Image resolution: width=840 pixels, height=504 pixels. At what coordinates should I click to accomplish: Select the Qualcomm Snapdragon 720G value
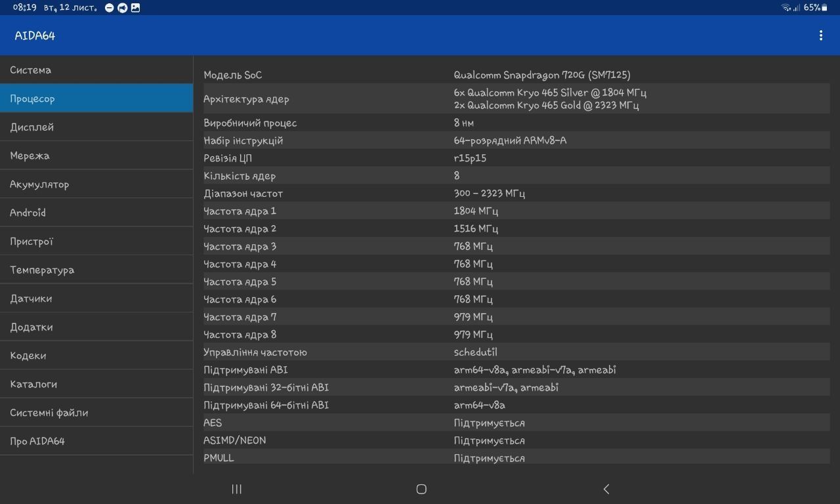[542, 75]
